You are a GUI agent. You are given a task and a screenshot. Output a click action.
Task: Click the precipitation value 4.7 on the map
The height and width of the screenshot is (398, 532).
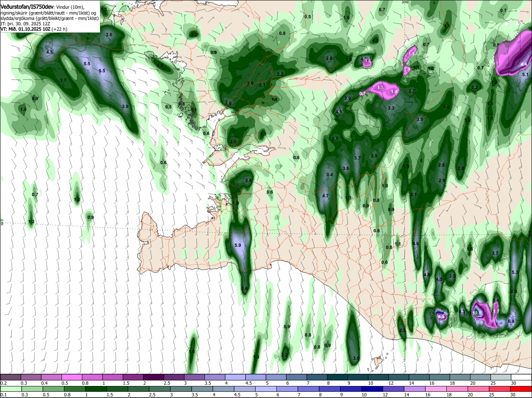click(325, 196)
